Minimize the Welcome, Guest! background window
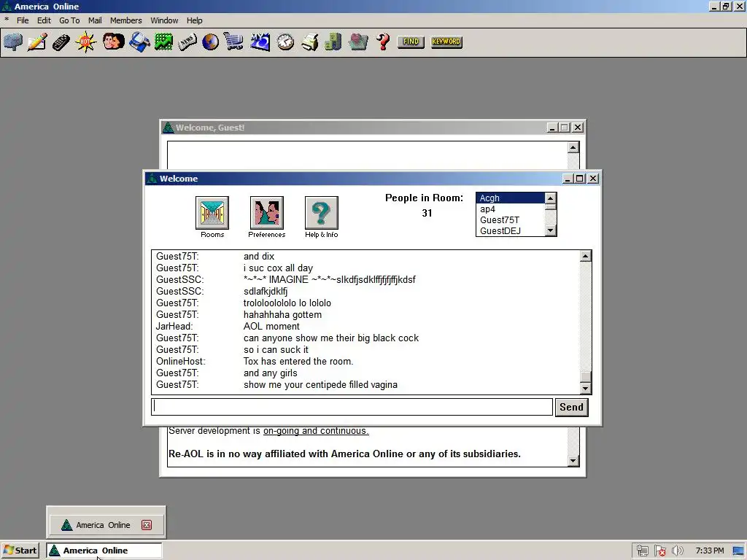747x560 pixels. 552,128
